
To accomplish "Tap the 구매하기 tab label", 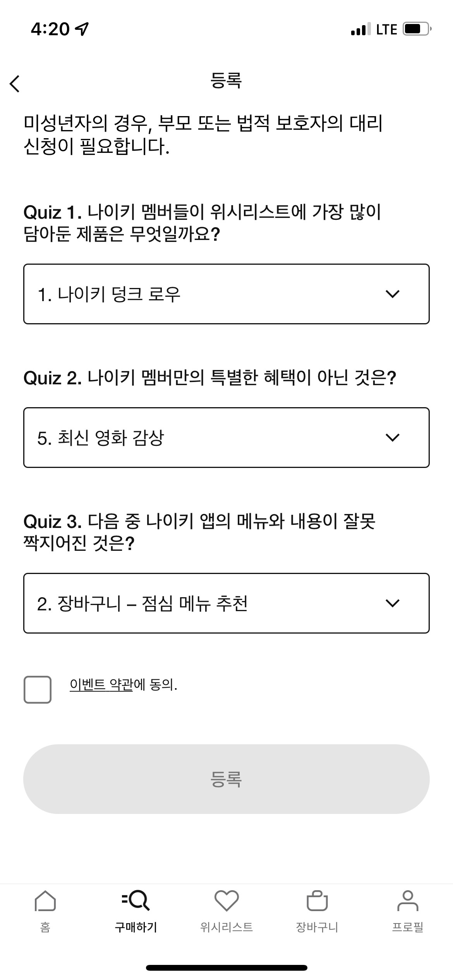I will pos(136,927).
